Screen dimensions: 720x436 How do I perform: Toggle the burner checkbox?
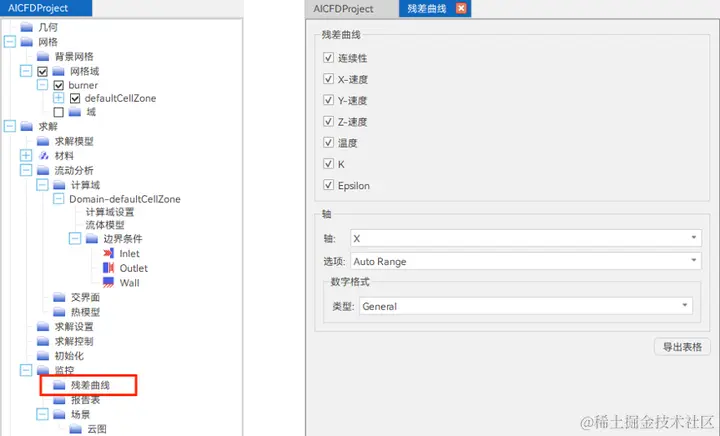tap(58, 85)
